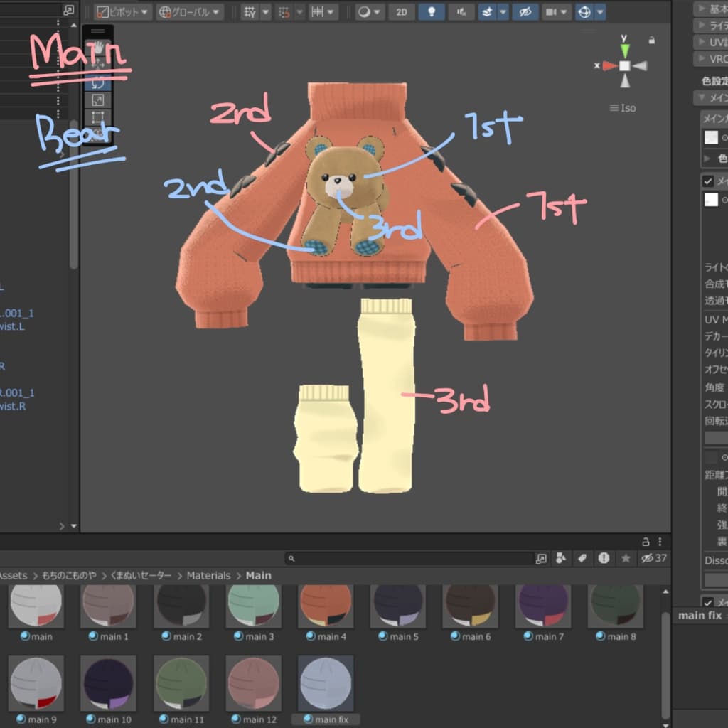Toggle the 2D view mode button
728x728 pixels.
[x=402, y=12]
